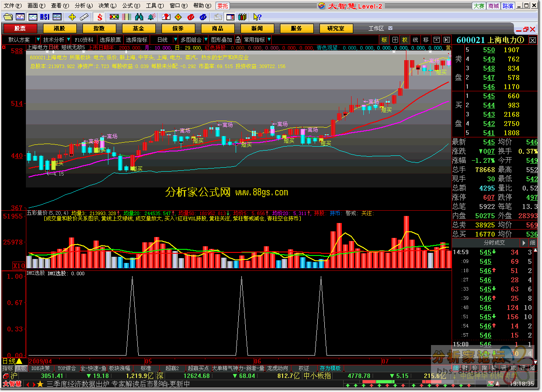Switch to the 港股 tab

pyautogui.click(x=60, y=29)
